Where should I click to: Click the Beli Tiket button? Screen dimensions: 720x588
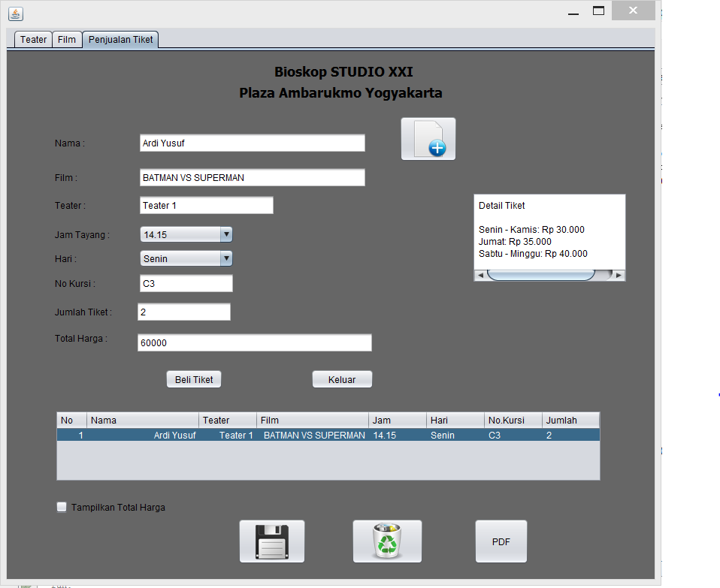pyautogui.click(x=194, y=379)
